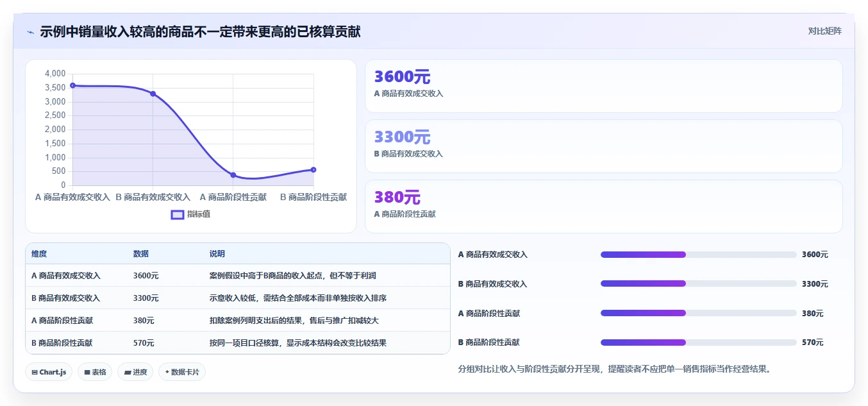Click the 3600元 data card value

[402, 77]
